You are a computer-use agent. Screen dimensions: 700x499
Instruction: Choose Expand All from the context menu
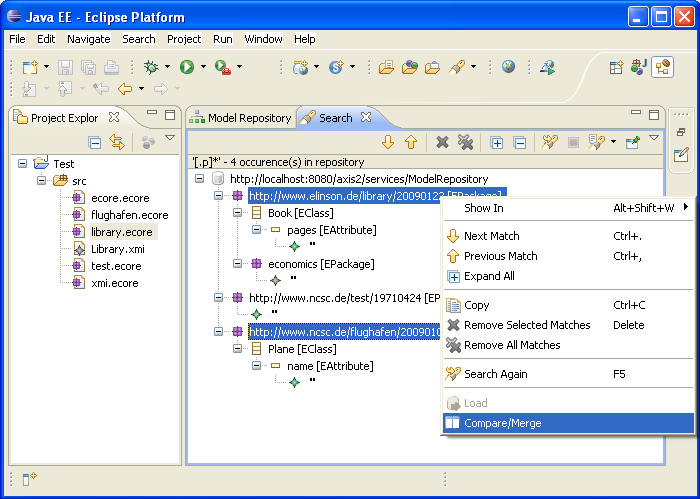[x=568, y=276]
